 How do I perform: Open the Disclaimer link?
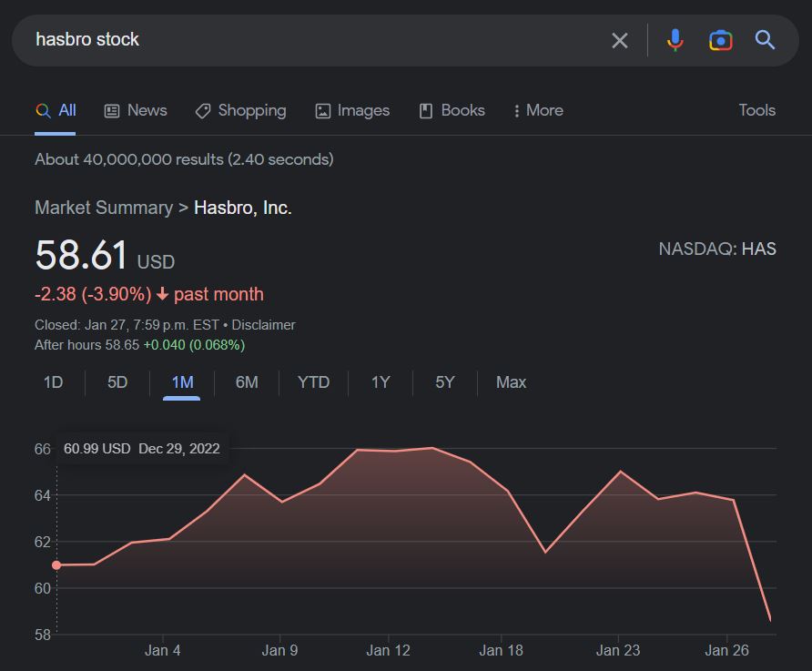point(263,325)
